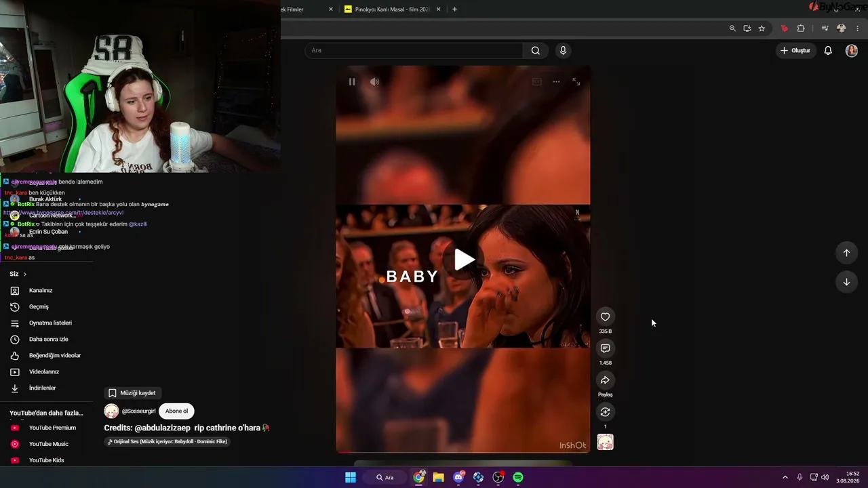Click the install app icon in address bar

point(747,28)
